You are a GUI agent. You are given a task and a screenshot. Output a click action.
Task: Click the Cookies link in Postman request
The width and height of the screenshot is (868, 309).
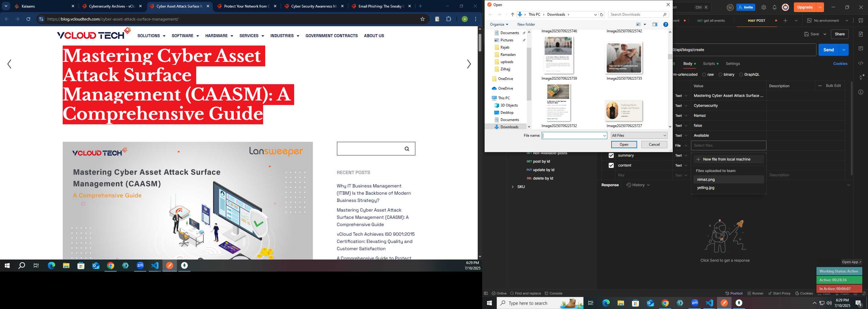[x=840, y=64]
